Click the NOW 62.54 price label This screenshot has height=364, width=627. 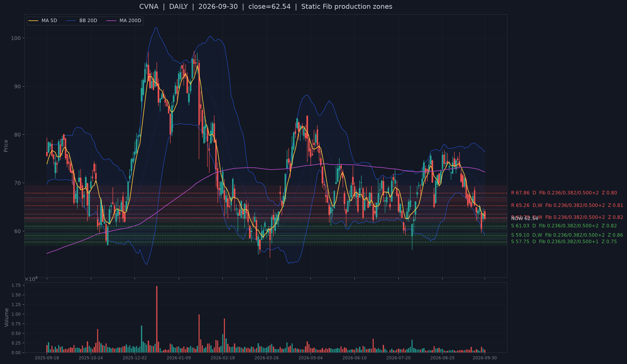click(x=525, y=218)
